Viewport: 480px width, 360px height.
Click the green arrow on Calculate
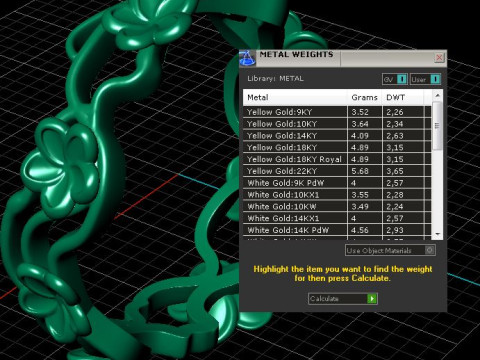pos(372,298)
